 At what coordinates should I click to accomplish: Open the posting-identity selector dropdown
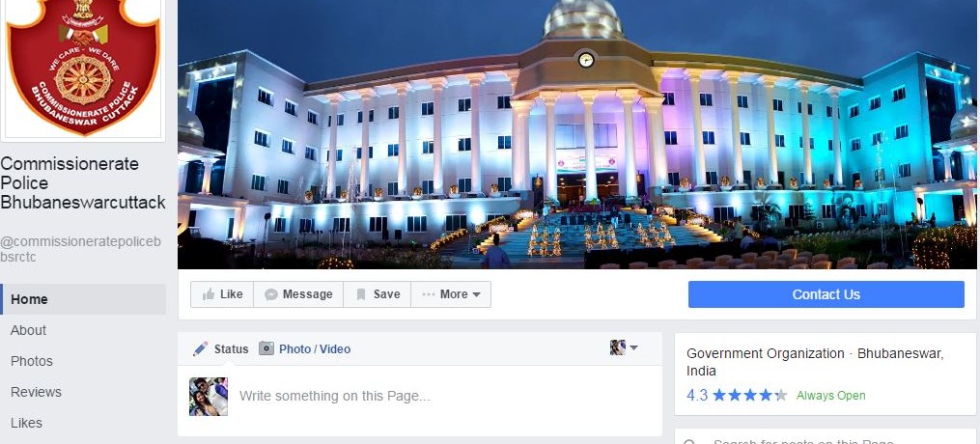point(624,347)
